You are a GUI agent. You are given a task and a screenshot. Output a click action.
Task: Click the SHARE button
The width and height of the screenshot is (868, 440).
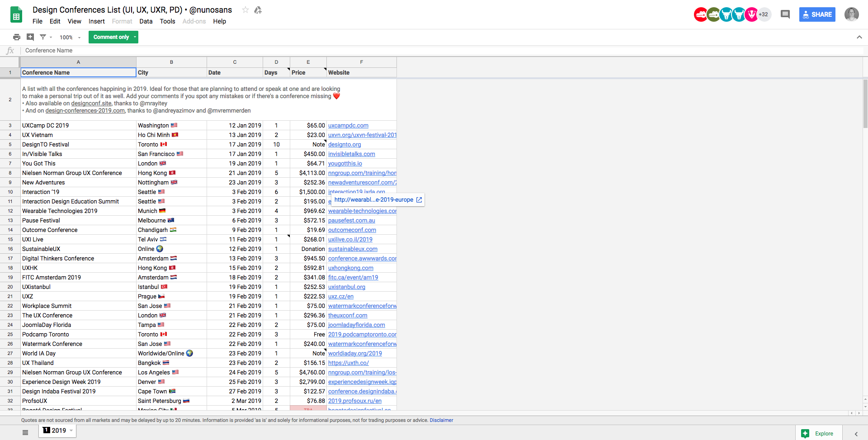pyautogui.click(x=817, y=14)
